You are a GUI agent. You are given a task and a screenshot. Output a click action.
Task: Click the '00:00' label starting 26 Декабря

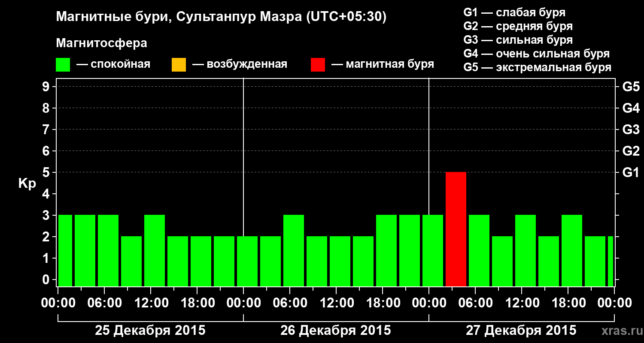243,303
